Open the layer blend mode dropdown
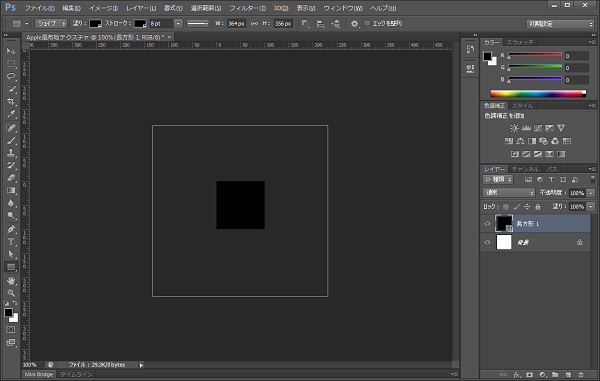Image resolution: width=600 pixels, height=381 pixels. (x=509, y=193)
